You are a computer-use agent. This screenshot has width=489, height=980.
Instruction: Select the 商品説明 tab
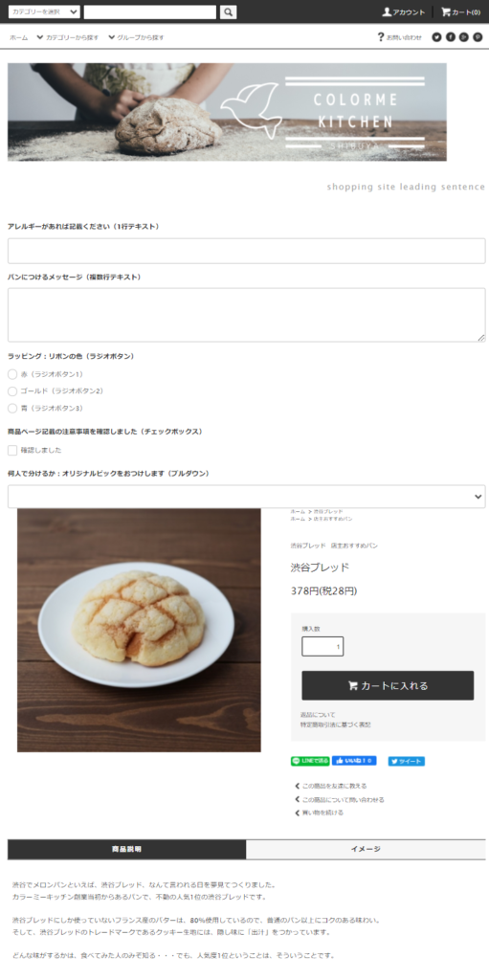126,849
